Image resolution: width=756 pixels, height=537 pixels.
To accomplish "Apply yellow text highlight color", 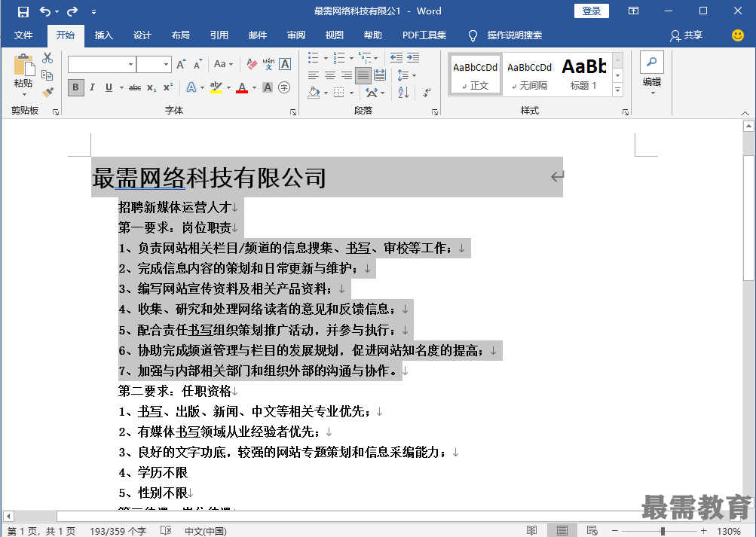I will point(216,87).
